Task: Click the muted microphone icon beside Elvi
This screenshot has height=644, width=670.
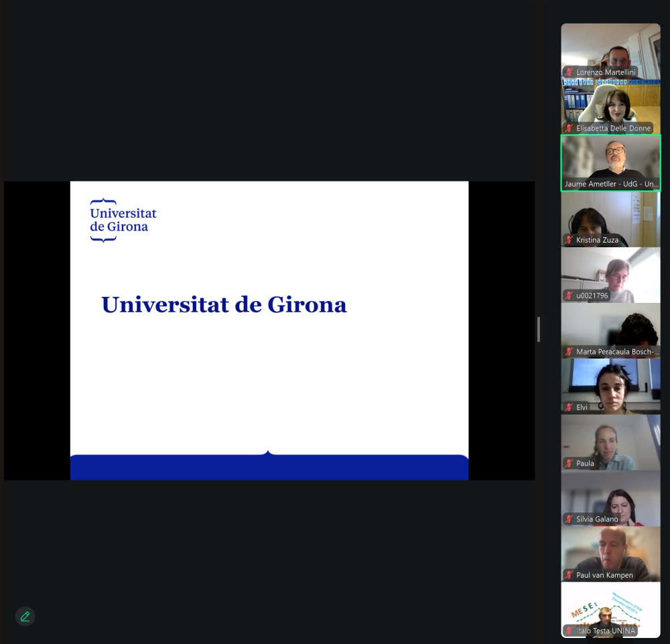Action: pyautogui.click(x=569, y=407)
